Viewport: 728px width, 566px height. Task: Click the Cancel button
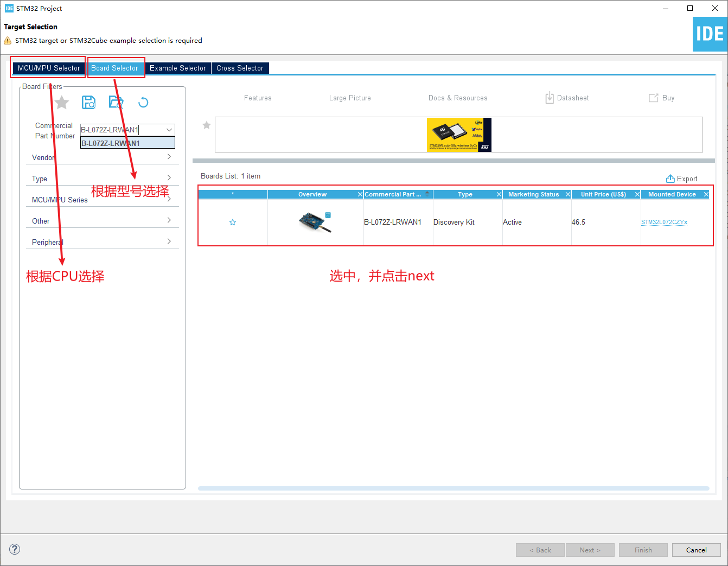[696, 550]
